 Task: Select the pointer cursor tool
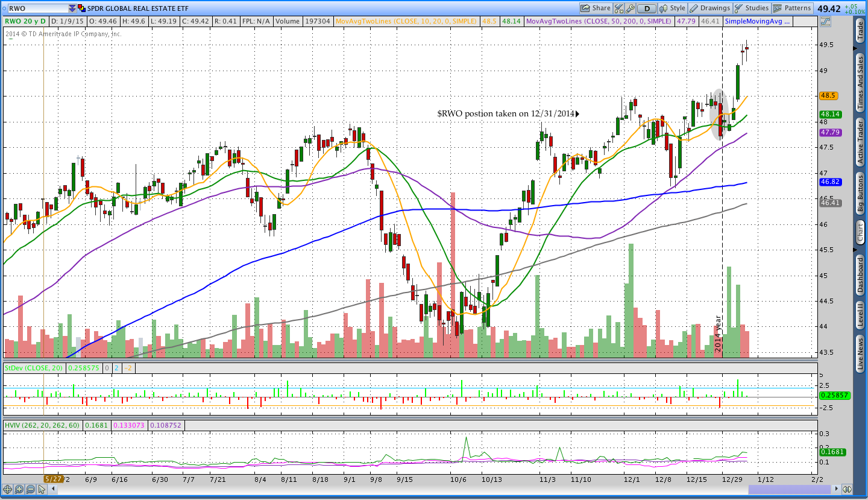click(x=42, y=489)
